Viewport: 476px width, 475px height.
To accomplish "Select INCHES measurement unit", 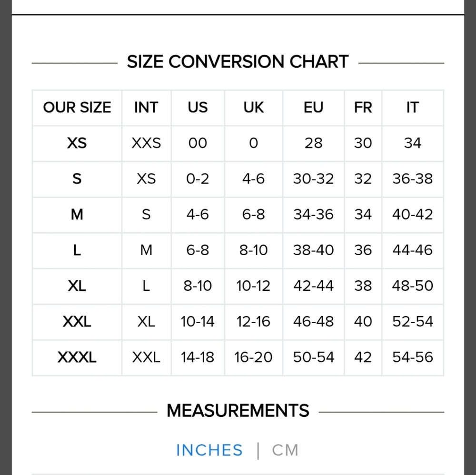I will tap(209, 450).
